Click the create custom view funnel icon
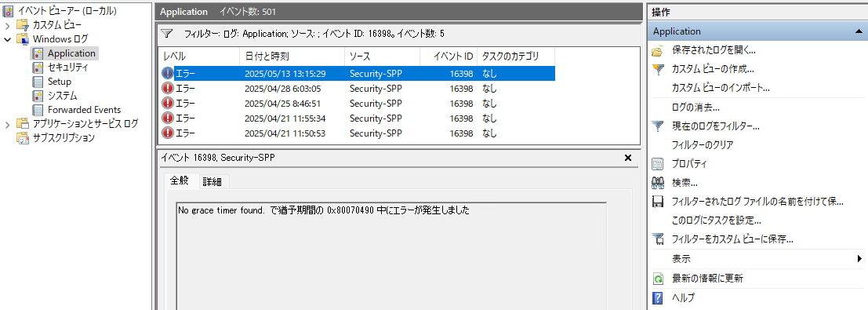This screenshot has height=310, width=868. (658, 69)
